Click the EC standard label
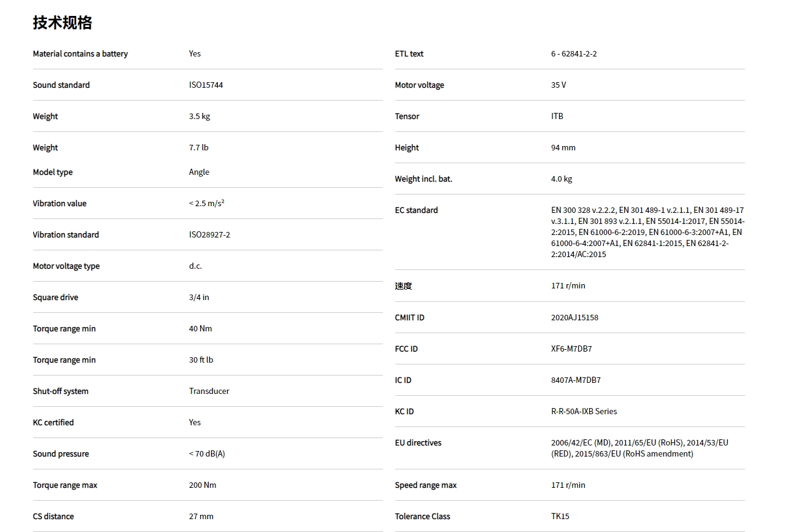This screenshot has height=532, width=788. 416,210
